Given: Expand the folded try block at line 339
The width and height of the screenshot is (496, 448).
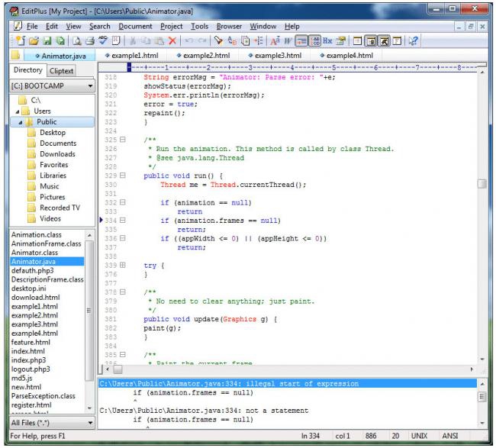Looking at the screenshot, I should coord(123,265).
